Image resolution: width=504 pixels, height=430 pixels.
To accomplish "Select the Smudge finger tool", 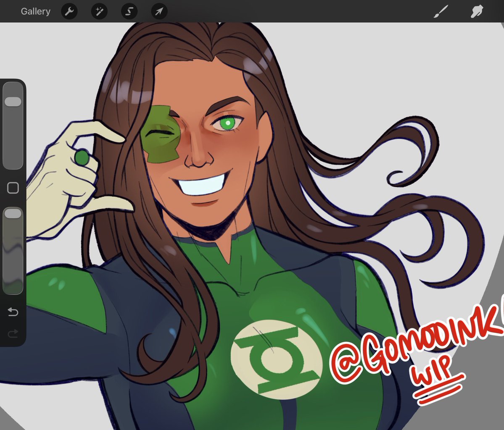I will click(477, 12).
